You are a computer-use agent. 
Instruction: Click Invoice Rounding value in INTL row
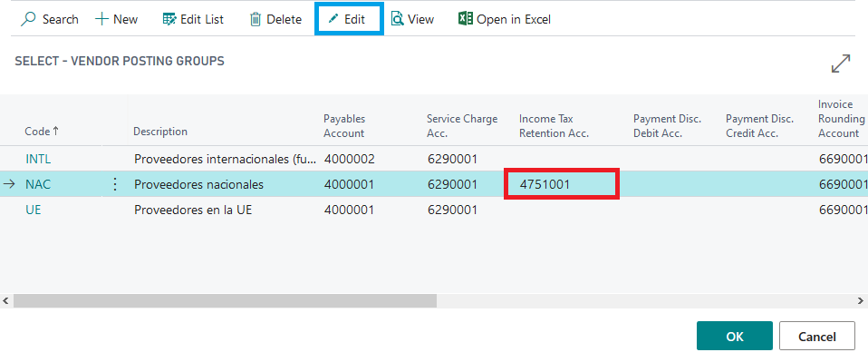[x=843, y=160]
